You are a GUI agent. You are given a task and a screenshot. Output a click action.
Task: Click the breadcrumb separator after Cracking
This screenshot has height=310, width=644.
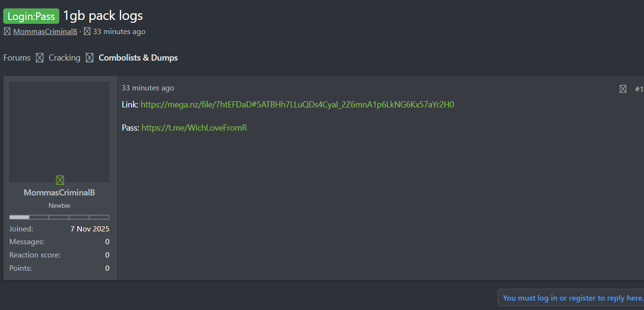(x=89, y=58)
